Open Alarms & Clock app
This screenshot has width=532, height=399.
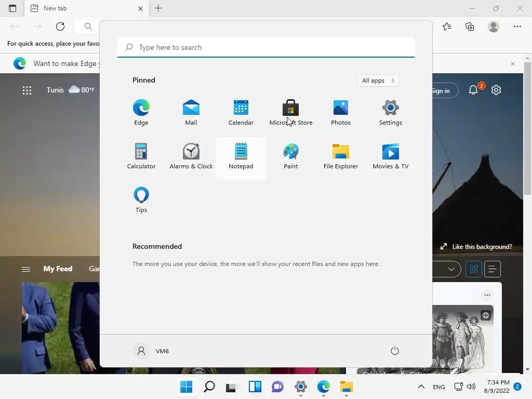191,156
